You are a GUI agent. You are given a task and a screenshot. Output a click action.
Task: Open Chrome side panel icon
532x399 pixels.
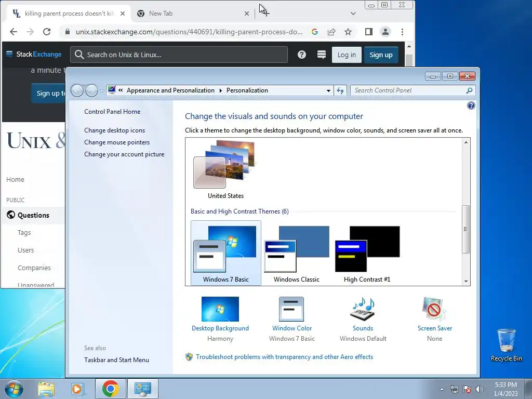pyautogui.click(x=369, y=32)
